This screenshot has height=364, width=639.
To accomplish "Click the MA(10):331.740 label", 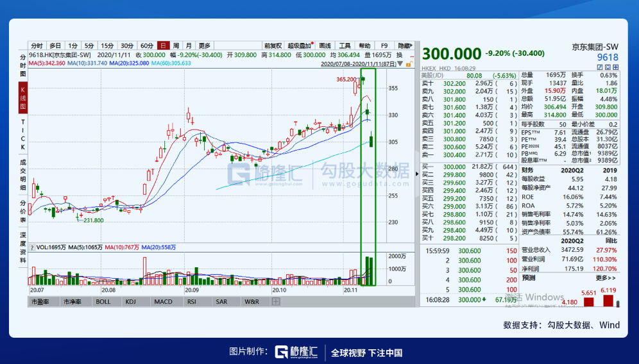I will pos(87,63).
